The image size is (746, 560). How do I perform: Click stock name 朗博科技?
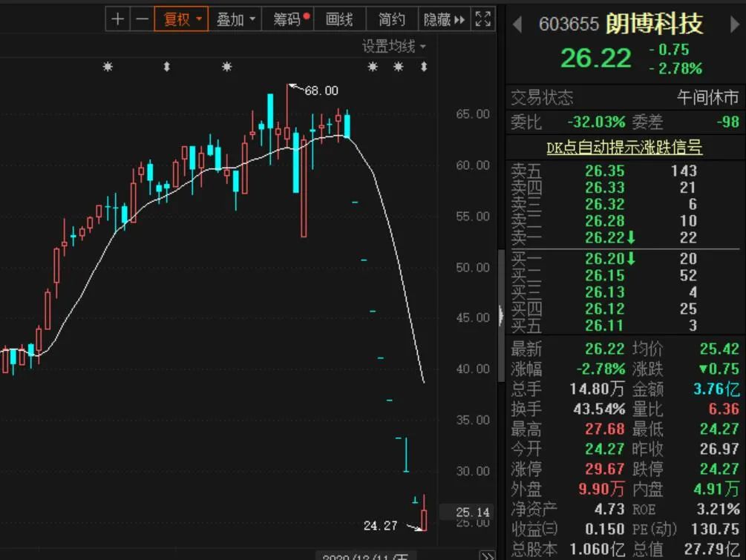pos(655,23)
